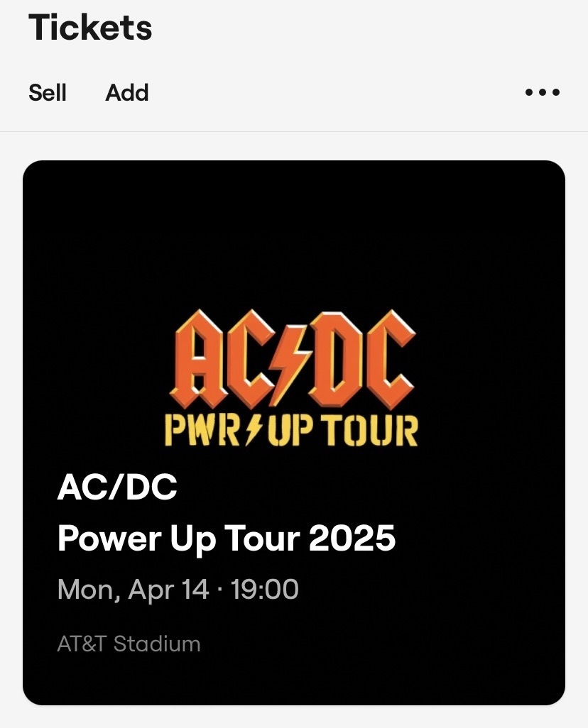Click the '2025' year in event title
Screen dimensions: 588x728
pyautogui.click(x=352, y=539)
